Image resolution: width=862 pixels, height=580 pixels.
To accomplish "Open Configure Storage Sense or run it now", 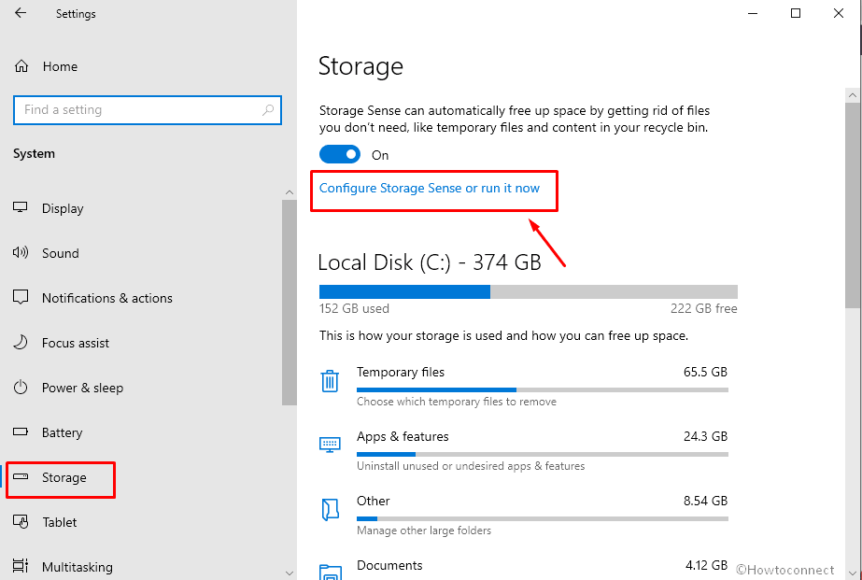I will tap(433, 188).
